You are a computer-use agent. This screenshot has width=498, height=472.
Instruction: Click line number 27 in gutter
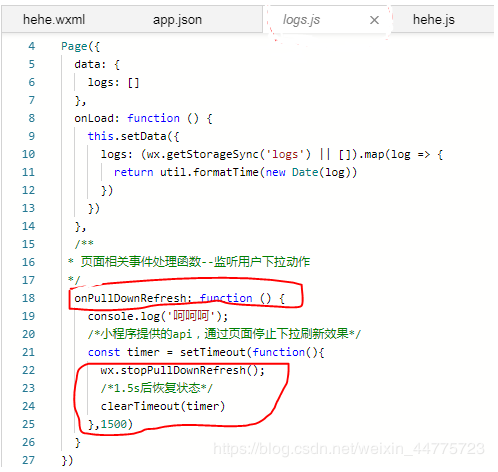pyautogui.click(x=28, y=460)
